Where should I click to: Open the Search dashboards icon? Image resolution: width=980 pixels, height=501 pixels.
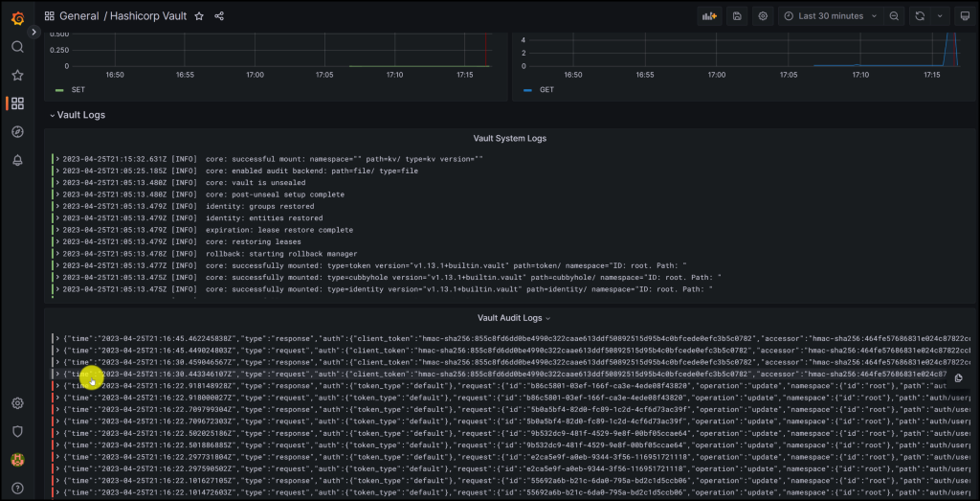coord(17,47)
